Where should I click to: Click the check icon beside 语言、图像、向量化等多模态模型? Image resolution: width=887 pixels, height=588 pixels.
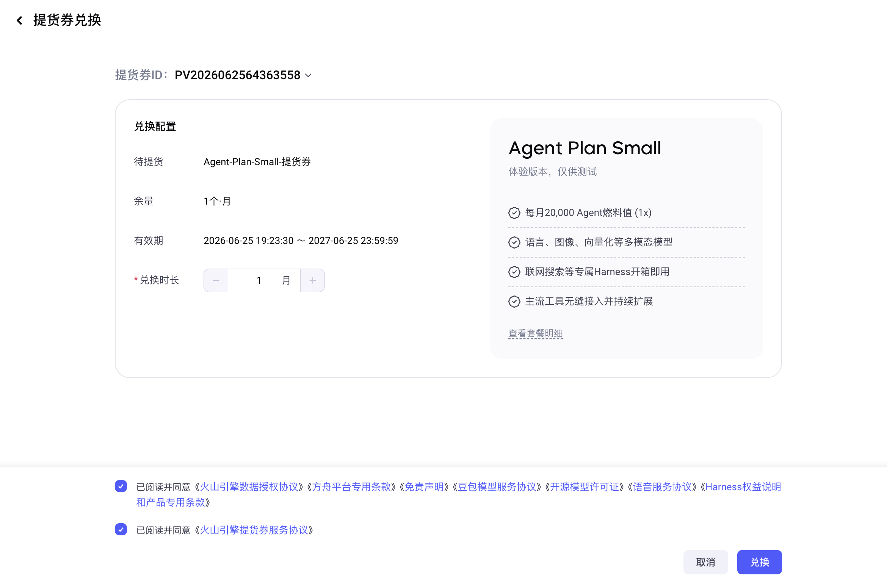tap(514, 242)
